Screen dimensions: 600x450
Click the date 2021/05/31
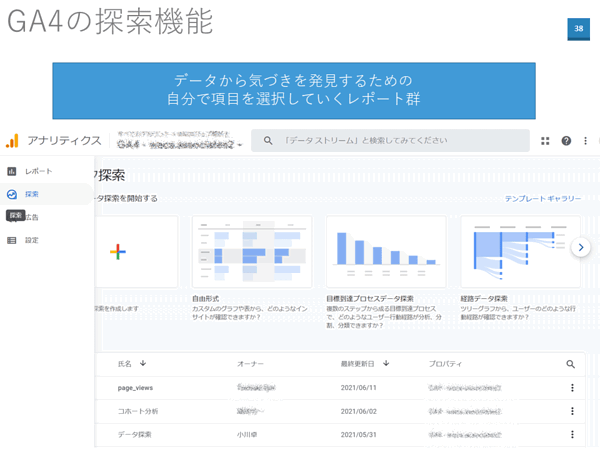(x=359, y=435)
